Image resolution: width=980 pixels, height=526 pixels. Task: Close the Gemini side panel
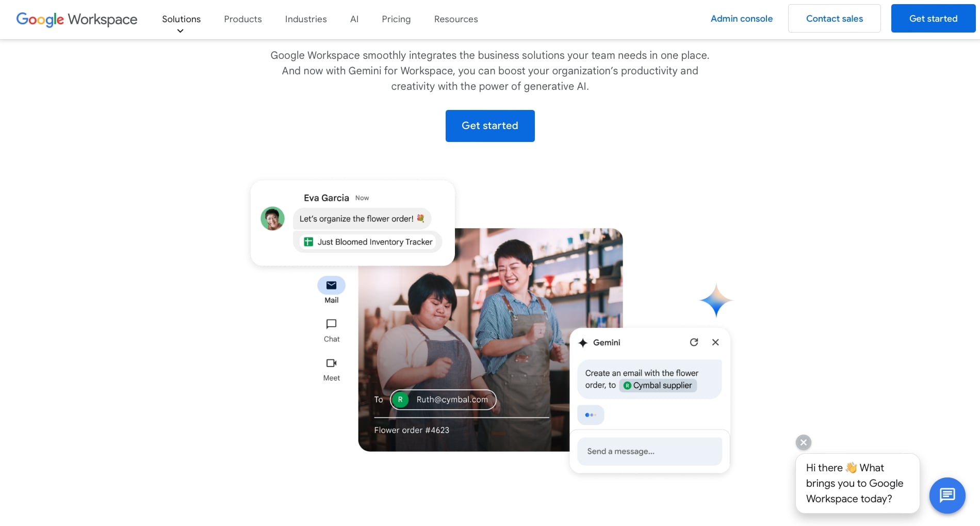click(715, 342)
